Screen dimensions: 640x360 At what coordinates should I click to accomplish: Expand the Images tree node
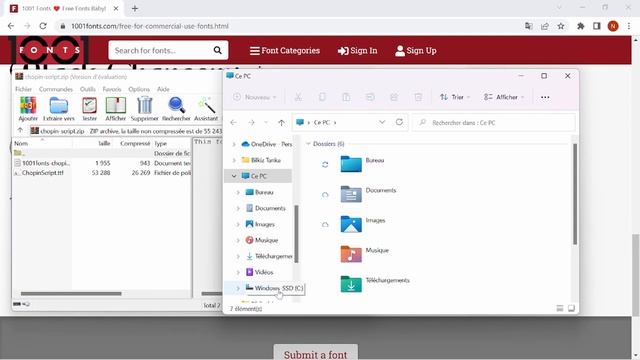238,224
